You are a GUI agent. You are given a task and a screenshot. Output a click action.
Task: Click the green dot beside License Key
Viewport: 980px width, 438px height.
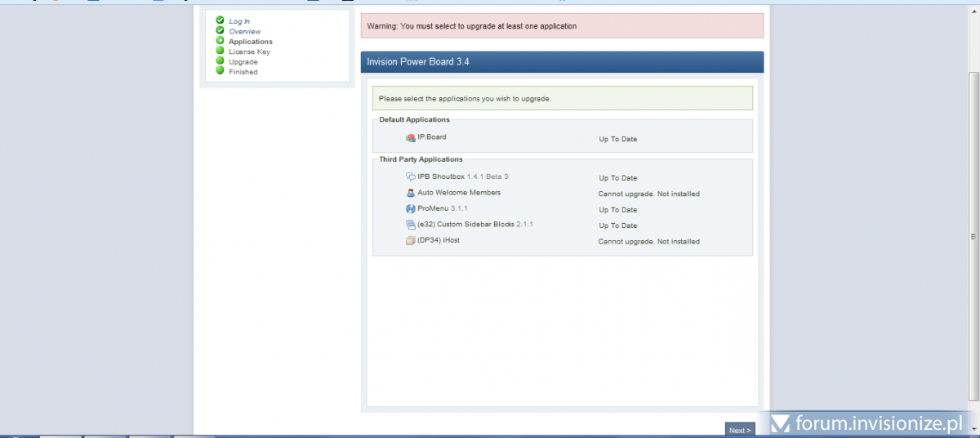click(220, 51)
